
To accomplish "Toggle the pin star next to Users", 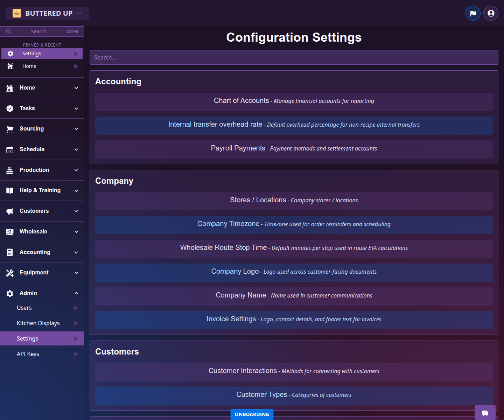I will click(x=76, y=308).
